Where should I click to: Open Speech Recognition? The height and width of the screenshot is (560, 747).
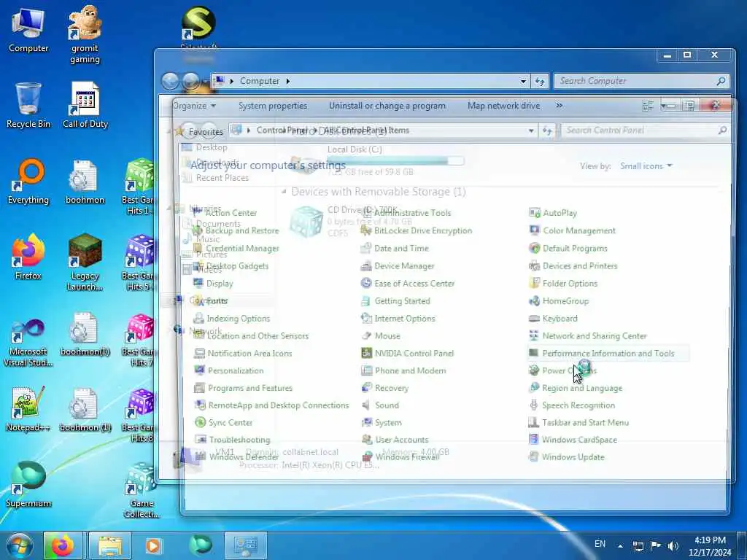[572, 405]
